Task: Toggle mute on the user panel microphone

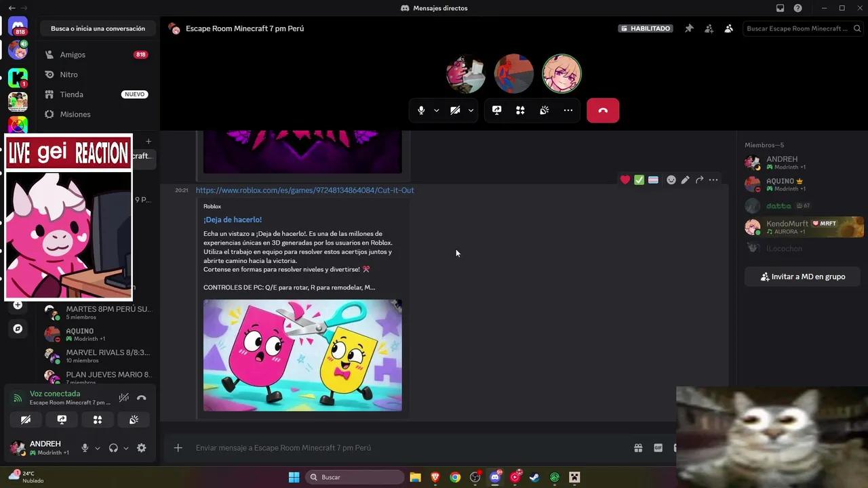Action: (x=85, y=448)
